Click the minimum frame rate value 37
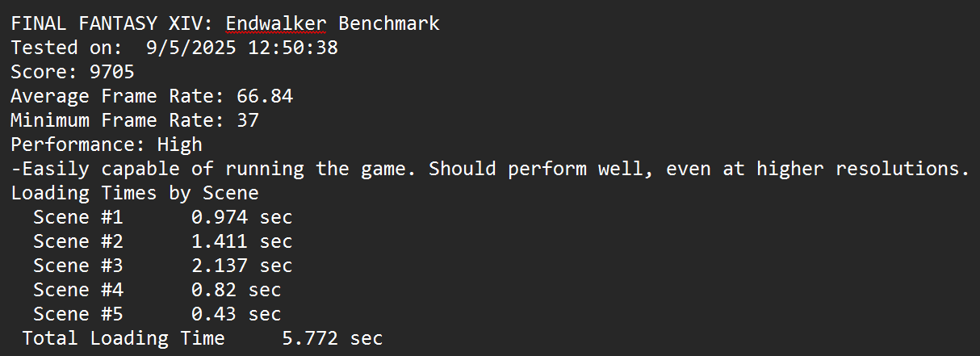980x356 pixels. [x=248, y=121]
